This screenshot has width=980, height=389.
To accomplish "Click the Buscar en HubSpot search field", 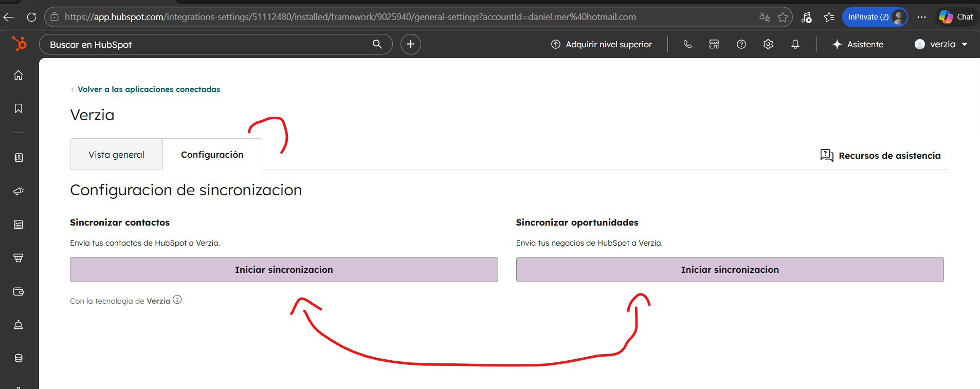I will pyautogui.click(x=216, y=44).
